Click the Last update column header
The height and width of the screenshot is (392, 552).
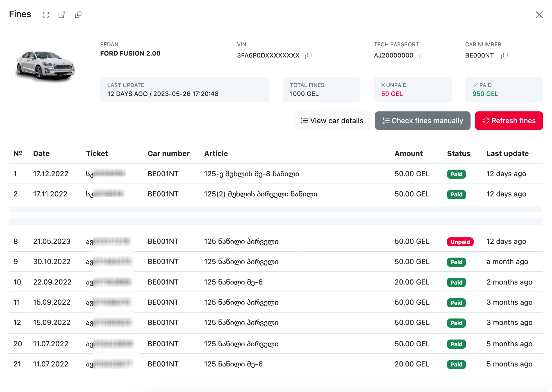507,153
